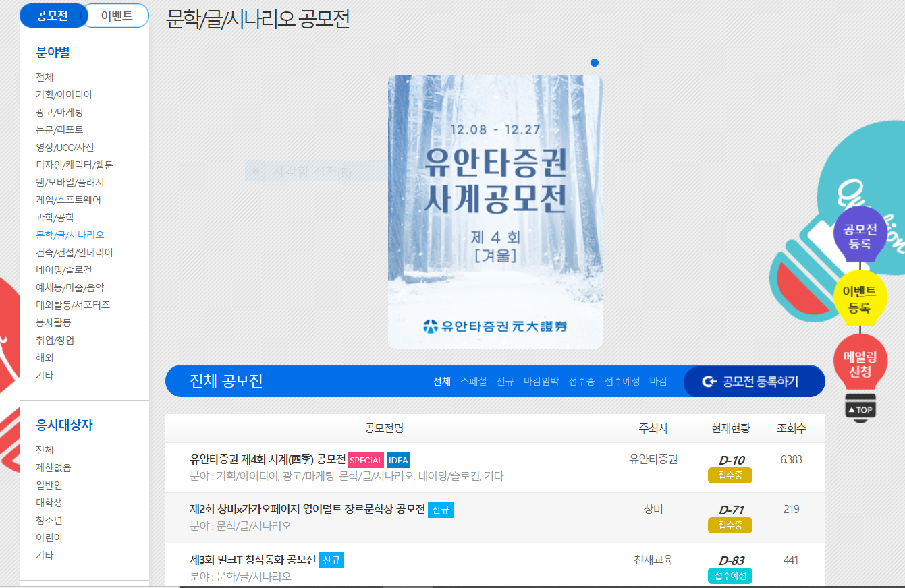Click 신규 badge on 밀크T row

click(x=331, y=560)
